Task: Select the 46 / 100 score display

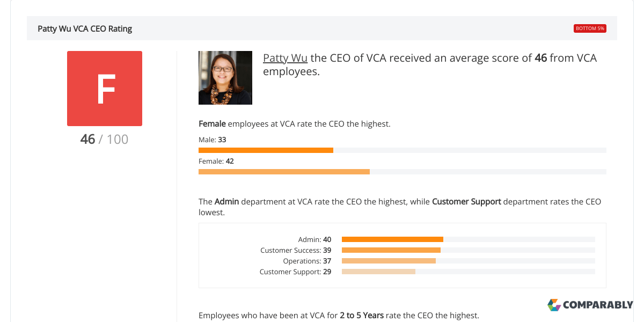Action: (105, 139)
